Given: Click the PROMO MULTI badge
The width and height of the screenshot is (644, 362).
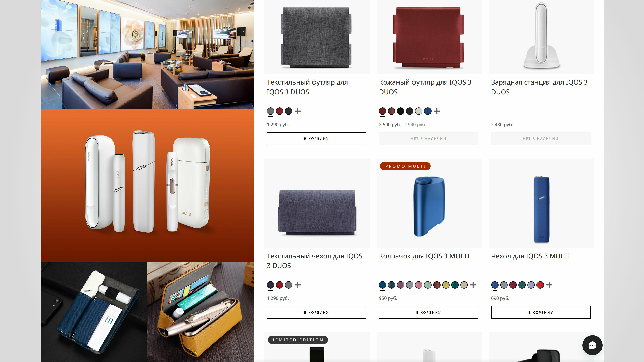Looking at the screenshot, I should [405, 166].
